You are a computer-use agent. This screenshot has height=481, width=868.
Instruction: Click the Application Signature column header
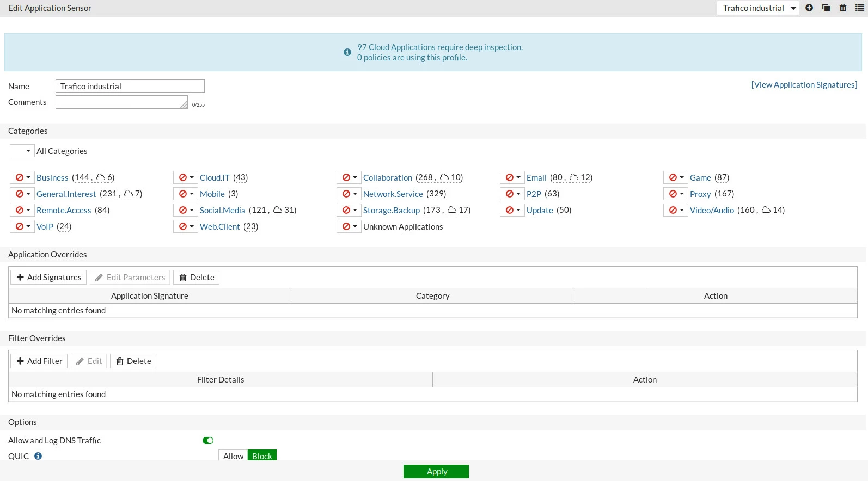(x=150, y=296)
